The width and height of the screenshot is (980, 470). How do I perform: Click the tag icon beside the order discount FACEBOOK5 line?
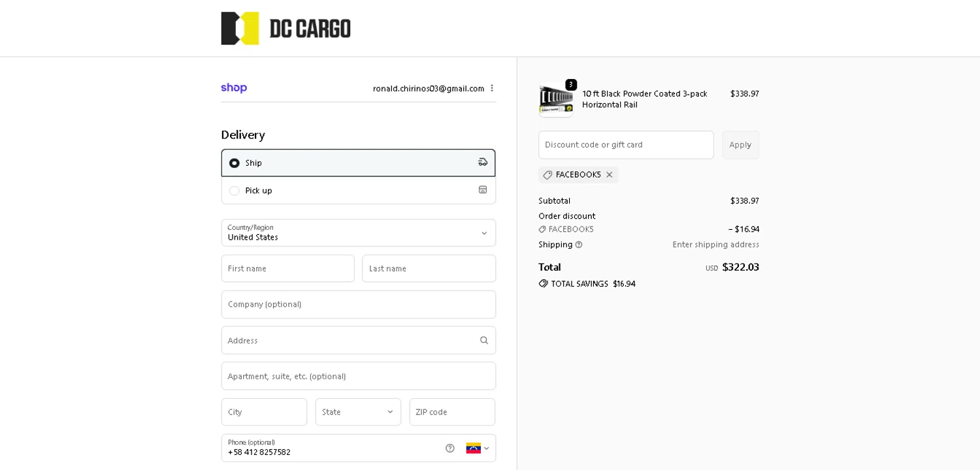pos(542,229)
